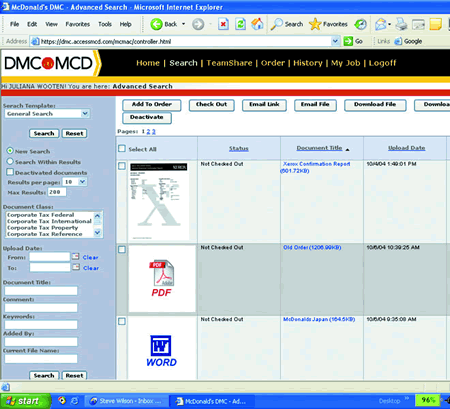Open the View menu
Screen dimensions: 450x409
click(x=51, y=24)
